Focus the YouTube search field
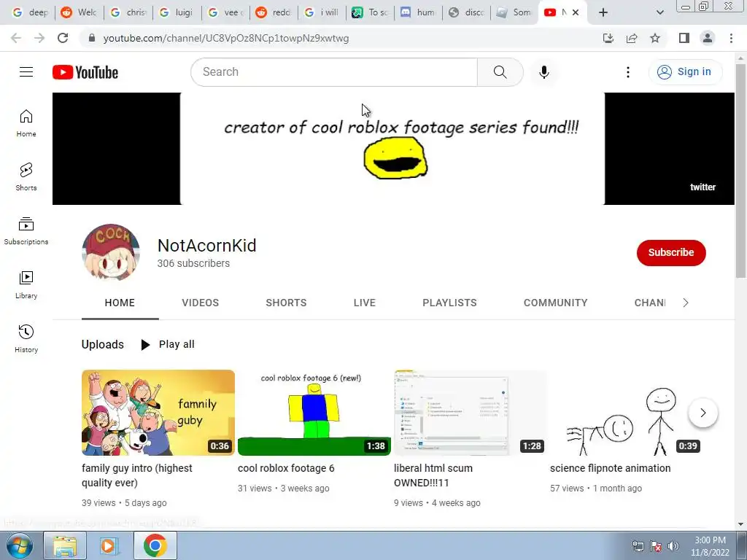The width and height of the screenshot is (747, 560). 334,72
